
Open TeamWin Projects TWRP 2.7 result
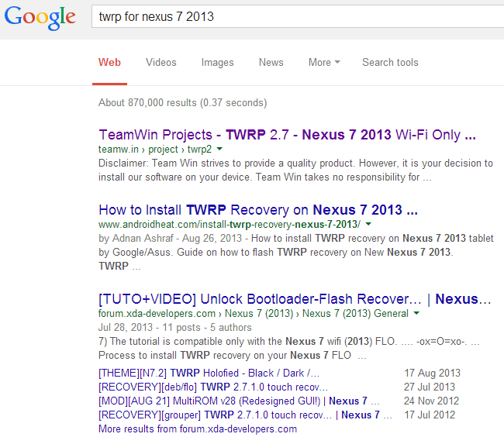tap(287, 135)
